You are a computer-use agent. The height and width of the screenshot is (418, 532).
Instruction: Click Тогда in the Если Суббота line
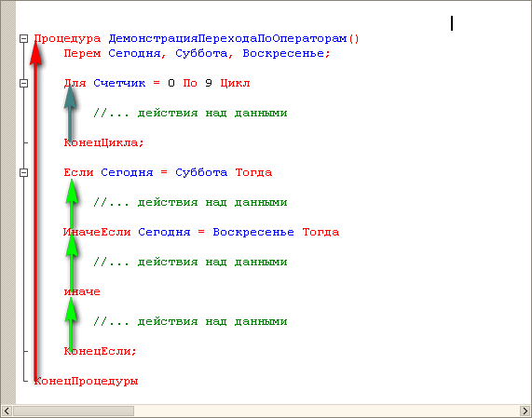coord(253,173)
